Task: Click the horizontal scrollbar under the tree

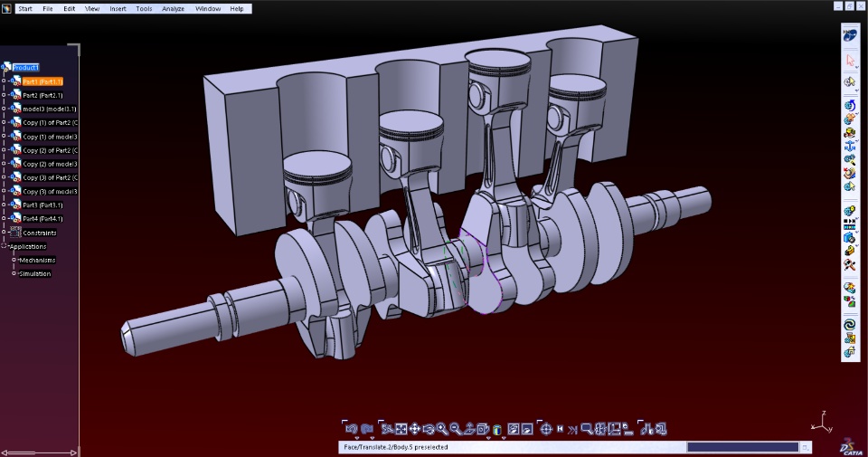Action: pos(39,452)
